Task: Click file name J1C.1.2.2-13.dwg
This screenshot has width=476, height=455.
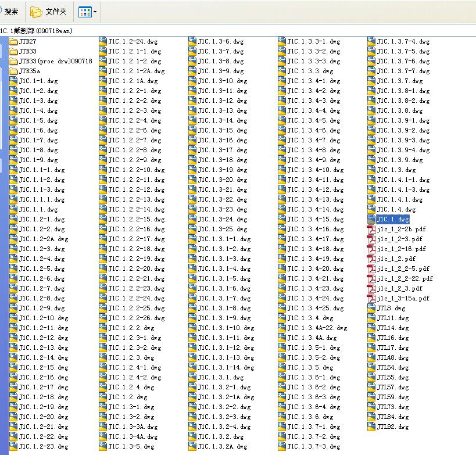Action: (137, 199)
